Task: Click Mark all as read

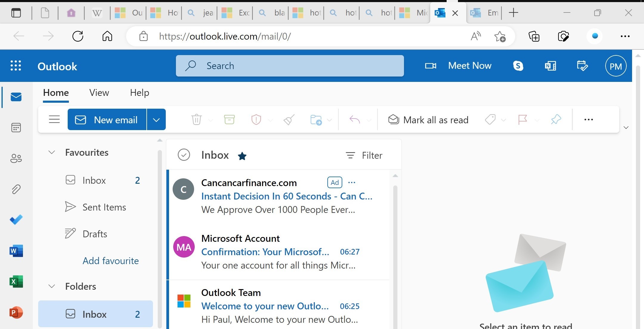Action: 428,120
